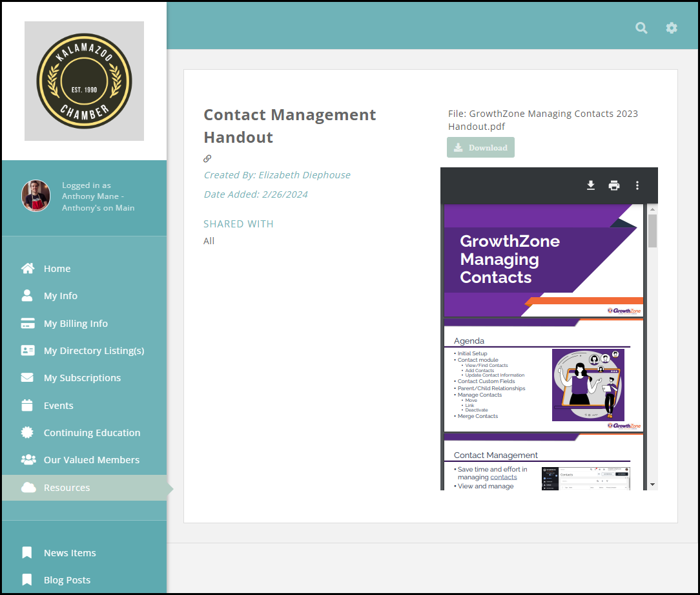Click the PDF viewer download icon
This screenshot has width=700, height=595.
coord(590,185)
